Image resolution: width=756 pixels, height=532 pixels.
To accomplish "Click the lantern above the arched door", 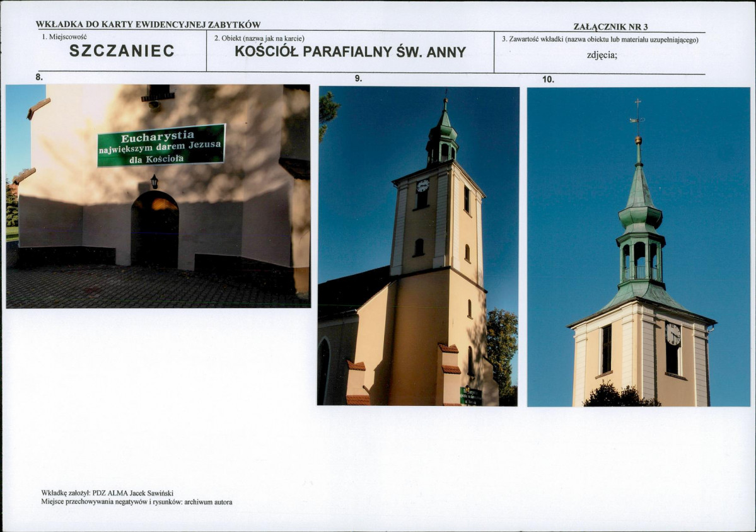I will point(154,182).
